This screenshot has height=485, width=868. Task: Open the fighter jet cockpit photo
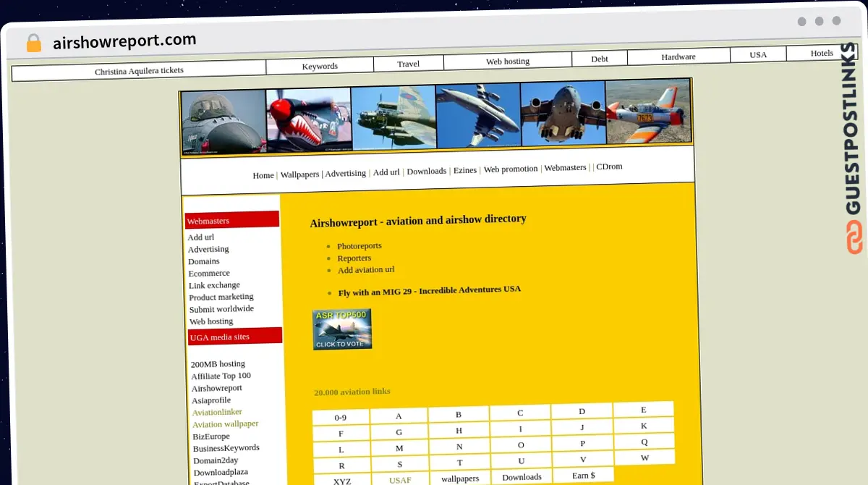click(x=224, y=121)
